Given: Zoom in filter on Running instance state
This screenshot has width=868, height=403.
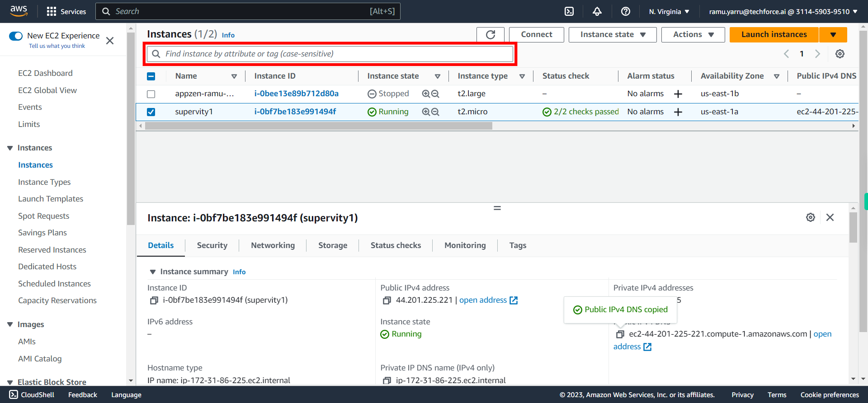Looking at the screenshot, I should click(x=426, y=112).
